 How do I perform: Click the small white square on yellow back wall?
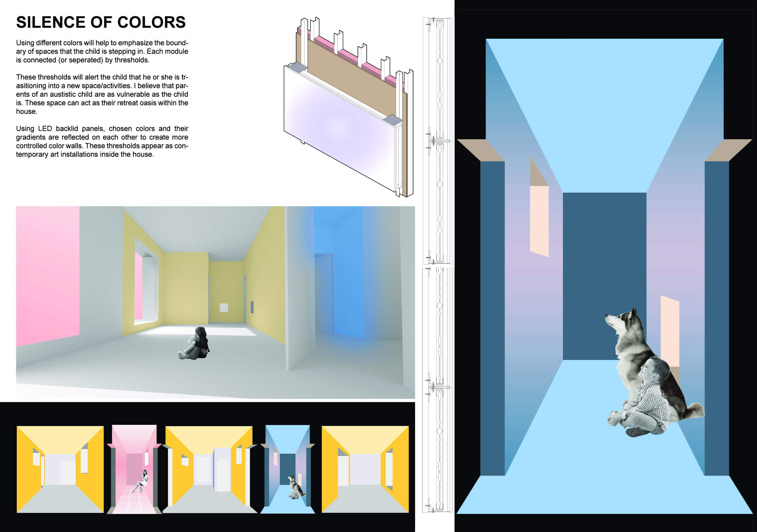224,307
